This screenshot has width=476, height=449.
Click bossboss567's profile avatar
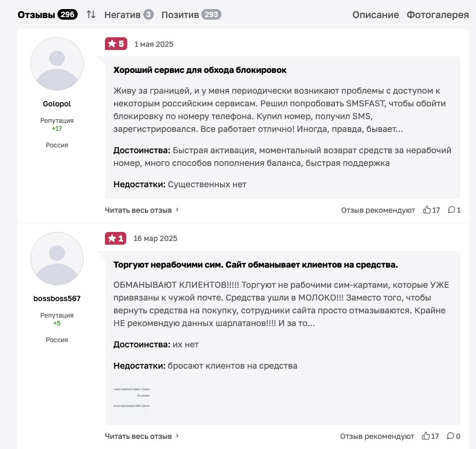(x=57, y=259)
